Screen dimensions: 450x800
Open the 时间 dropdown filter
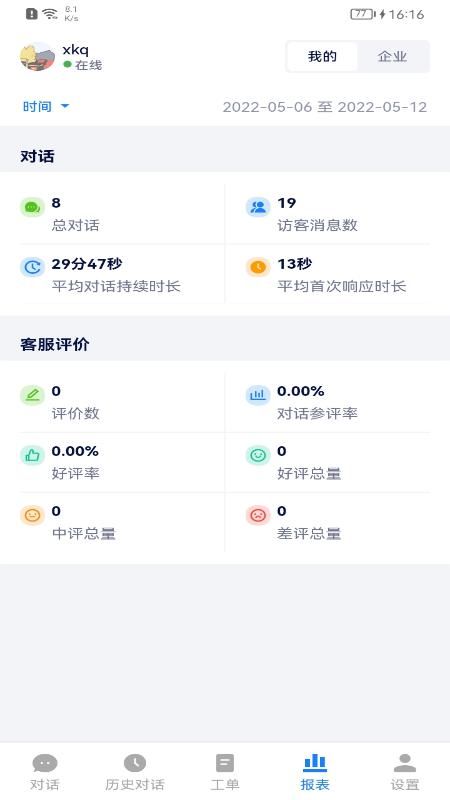tap(46, 107)
